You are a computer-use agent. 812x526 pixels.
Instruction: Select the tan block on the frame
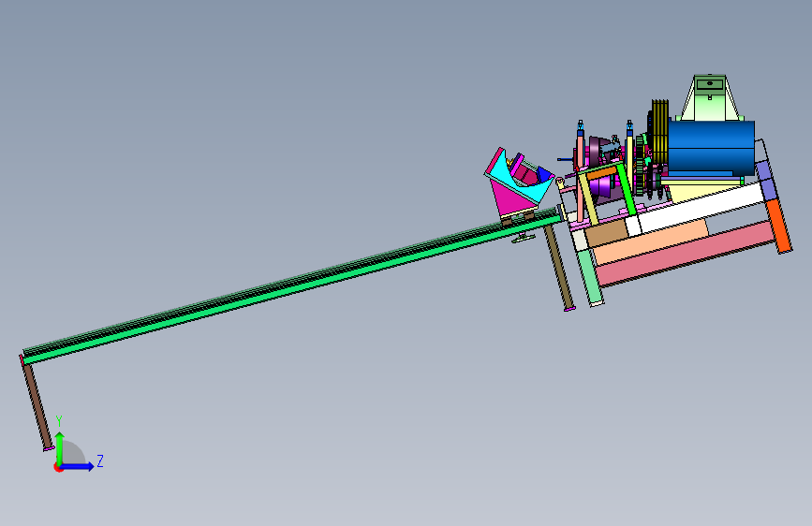tap(606, 233)
